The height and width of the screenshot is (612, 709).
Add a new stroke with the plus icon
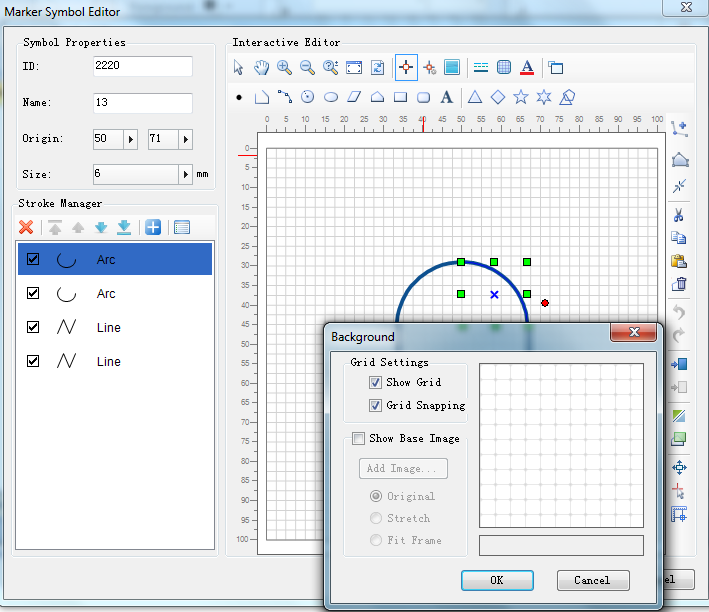click(153, 227)
